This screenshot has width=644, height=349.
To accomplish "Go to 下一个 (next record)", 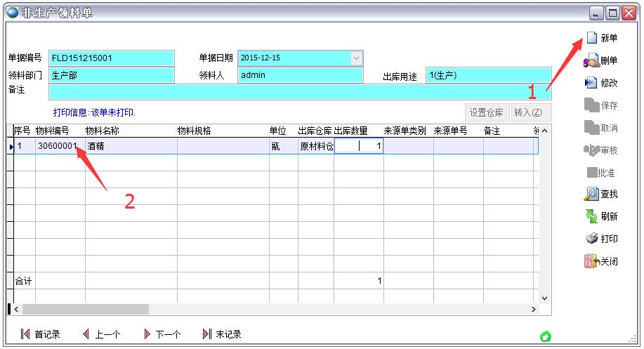I will [x=147, y=334].
